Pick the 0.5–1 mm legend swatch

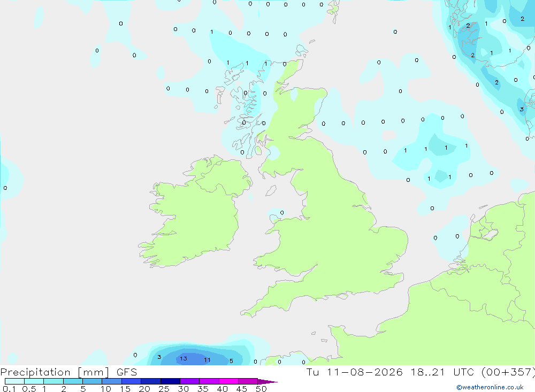(34, 381)
